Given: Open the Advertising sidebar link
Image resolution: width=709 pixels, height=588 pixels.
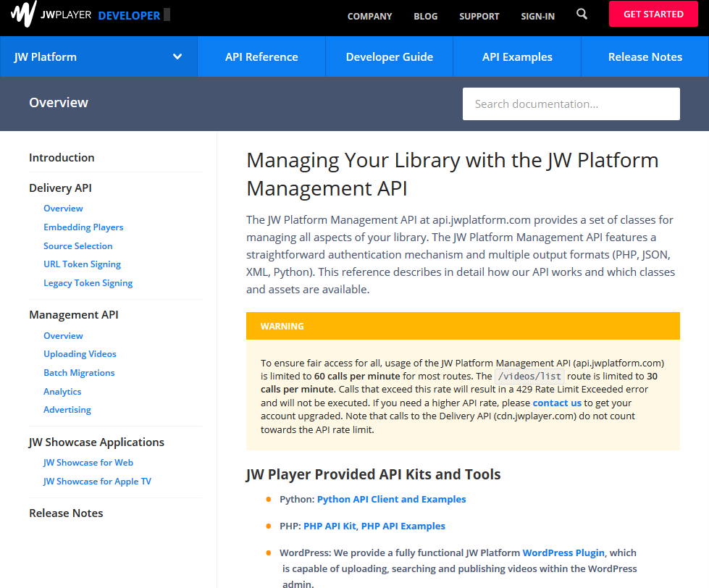Looking at the screenshot, I should pos(67,409).
